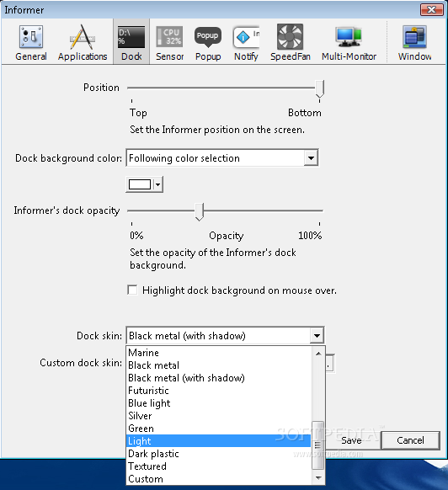Choose Black metal skin option
The width and height of the screenshot is (448, 490).
(x=219, y=365)
